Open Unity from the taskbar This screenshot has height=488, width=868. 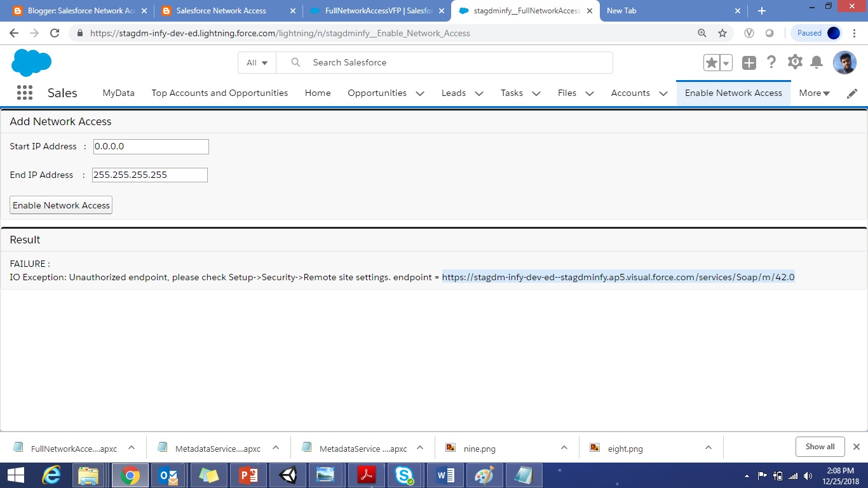click(x=287, y=475)
